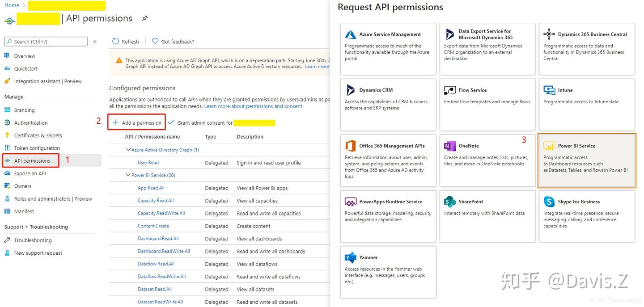Select the Yammer API icon

pyautogui.click(x=350, y=257)
